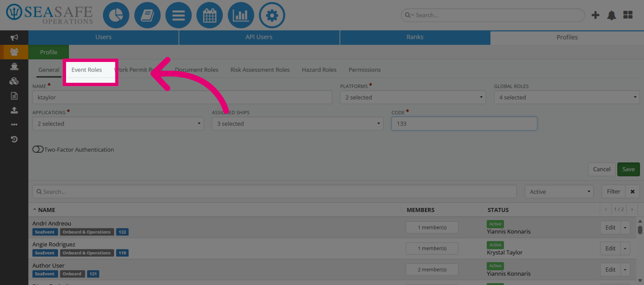Screen dimensions: 644x285
Task: Open the Platforms dropdown
Action: point(413,97)
